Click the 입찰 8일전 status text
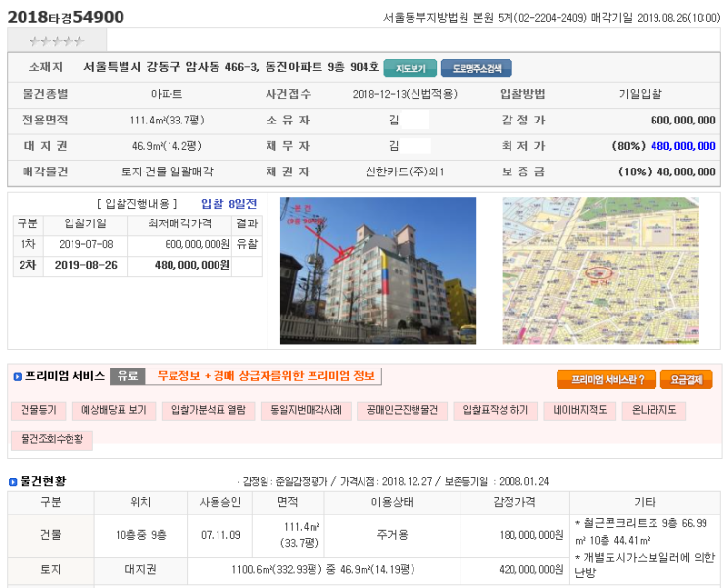The image size is (728, 588). [x=229, y=204]
